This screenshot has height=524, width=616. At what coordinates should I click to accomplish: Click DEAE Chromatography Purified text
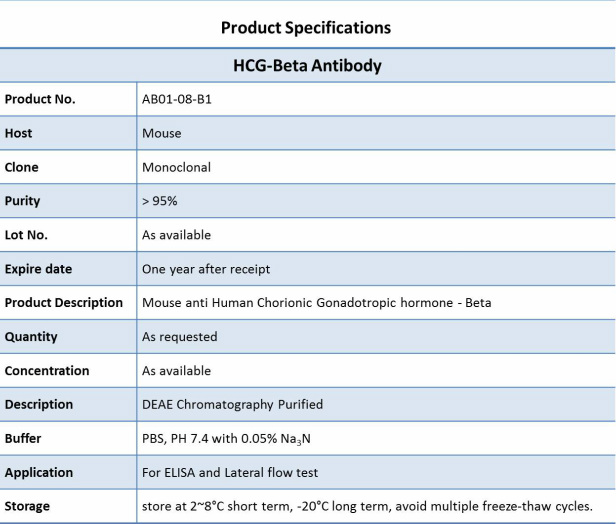tap(232, 405)
